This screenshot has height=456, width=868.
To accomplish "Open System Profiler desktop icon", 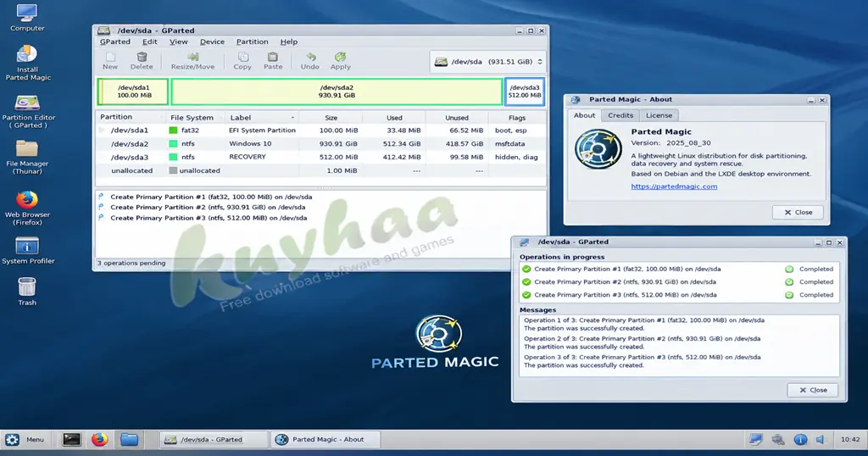I will (x=28, y=251).
